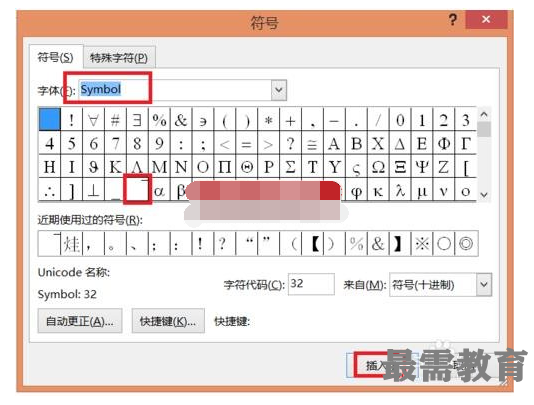The height and width of the screenshot is (405, 534).
Task: Choose % in the recently used symbols row
Action: (356, 243)
